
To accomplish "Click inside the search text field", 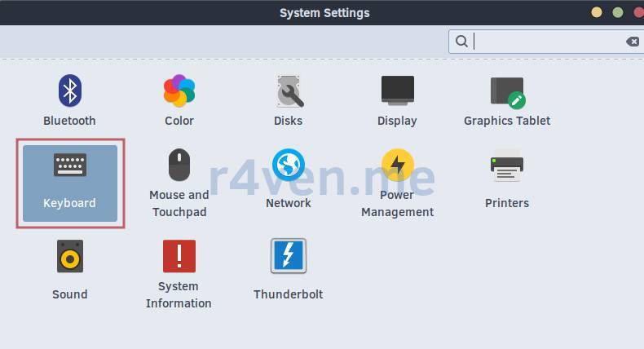I will [546, 42].
